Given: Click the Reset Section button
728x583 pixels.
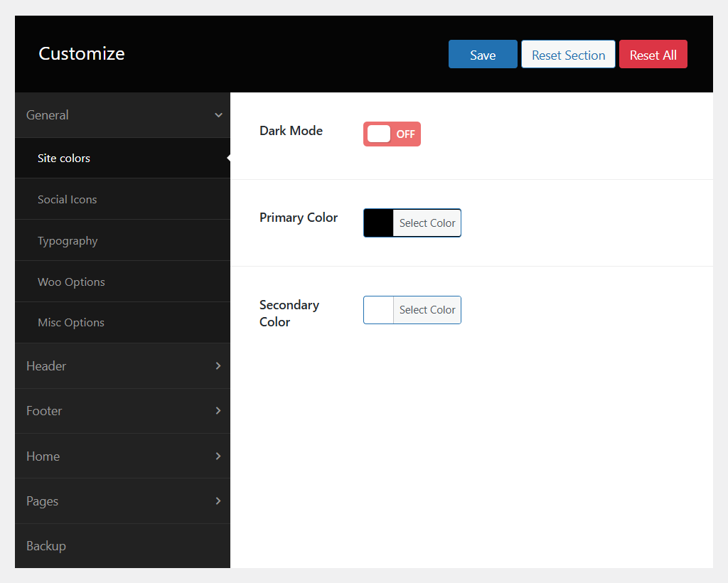Looking at the screenshot, I should click(568, 55).
